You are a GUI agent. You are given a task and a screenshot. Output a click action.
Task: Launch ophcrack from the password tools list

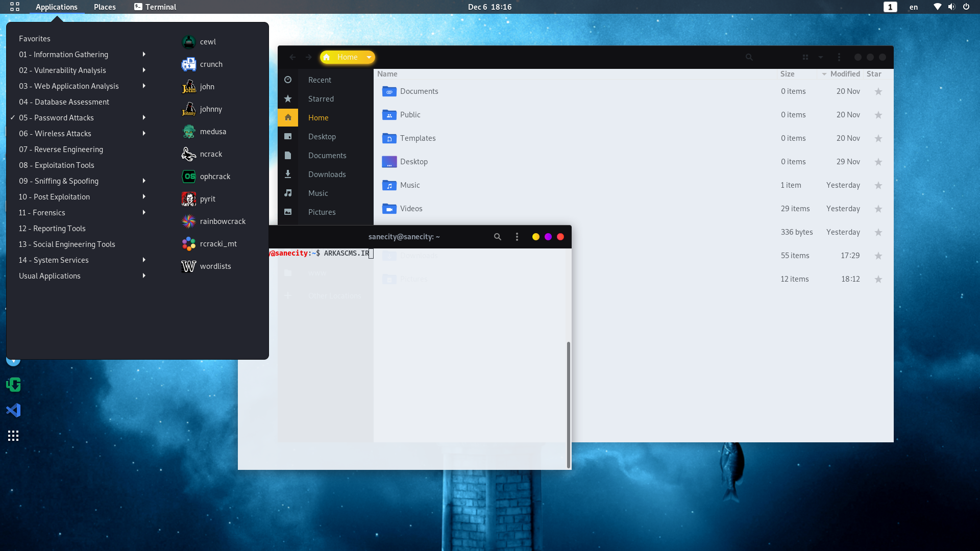(214, 177)
